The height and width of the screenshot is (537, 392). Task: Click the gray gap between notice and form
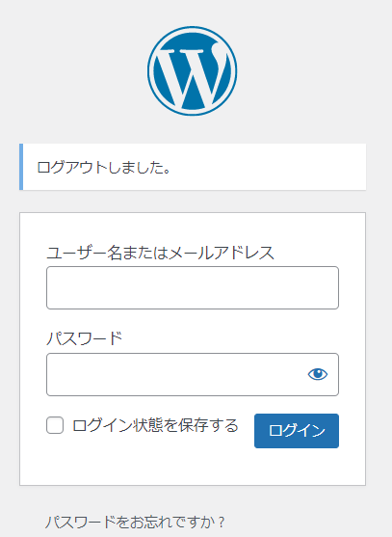[193, 201]
